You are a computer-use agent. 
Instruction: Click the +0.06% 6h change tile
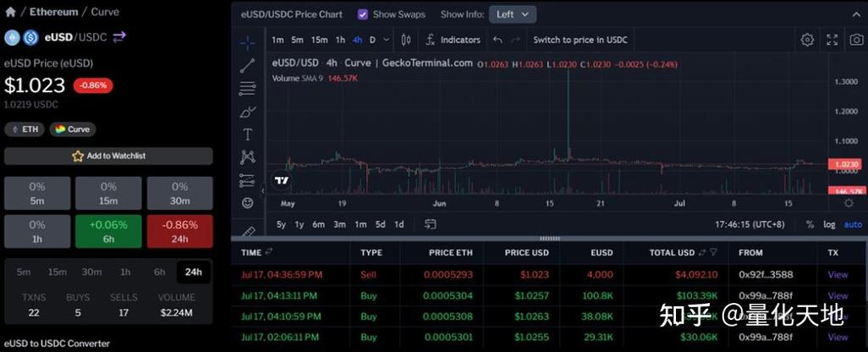point(108,231)
